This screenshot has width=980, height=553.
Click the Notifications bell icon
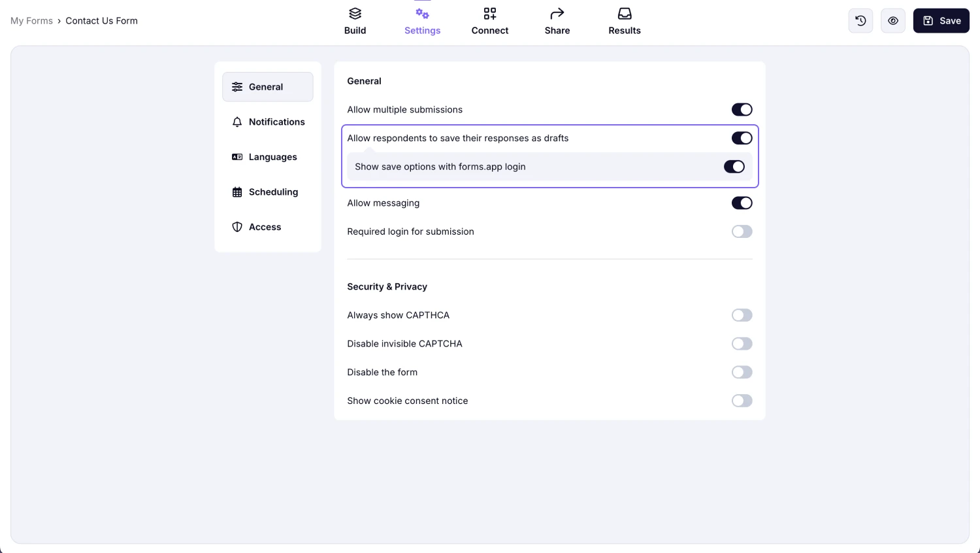coord(237,122)
